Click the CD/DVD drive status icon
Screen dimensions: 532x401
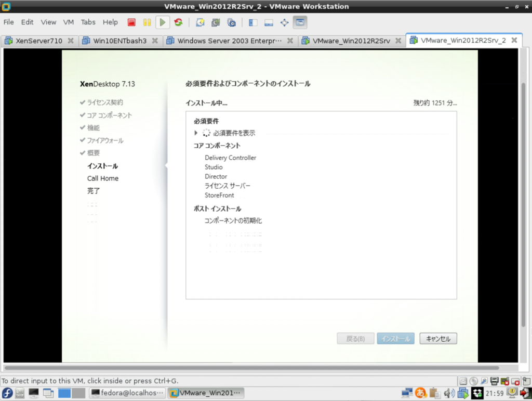pyautogui.click(x=474, y=381)
